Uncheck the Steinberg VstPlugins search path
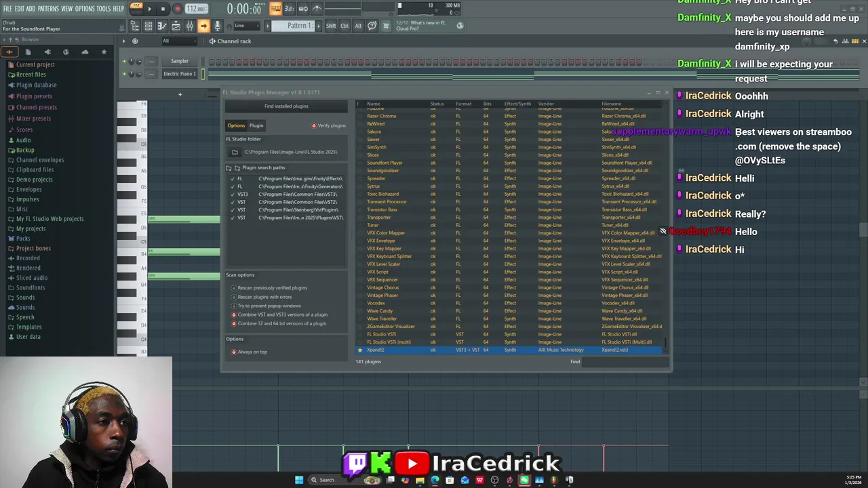The width and height of the screenshot is (868, 488). pyautogui.click(x=233, y=210)
